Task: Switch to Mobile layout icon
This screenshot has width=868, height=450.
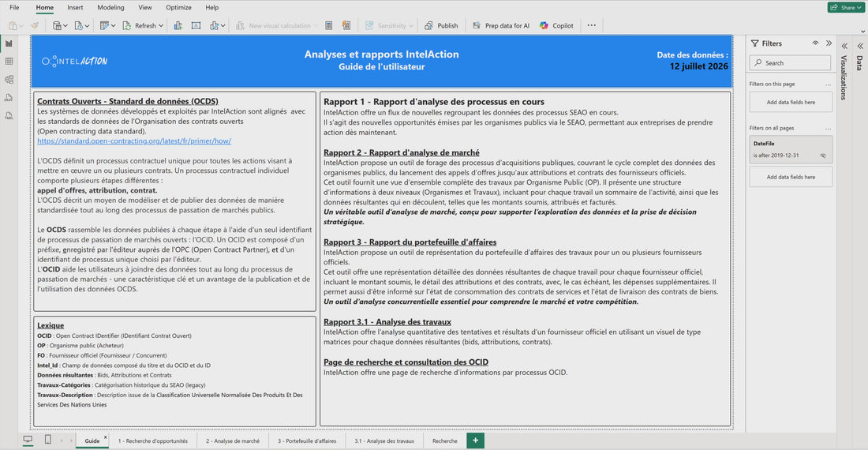Action: 47,440
